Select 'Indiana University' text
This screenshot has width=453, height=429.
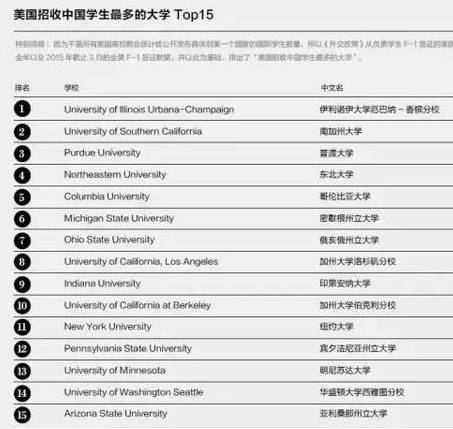[102, 284]
